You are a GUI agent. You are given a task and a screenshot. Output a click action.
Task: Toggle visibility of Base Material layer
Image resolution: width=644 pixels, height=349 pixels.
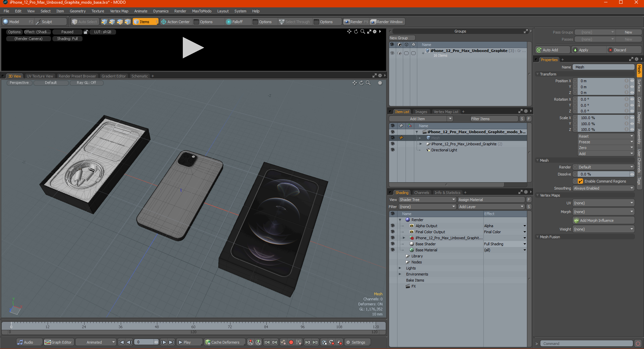[392, 250]
